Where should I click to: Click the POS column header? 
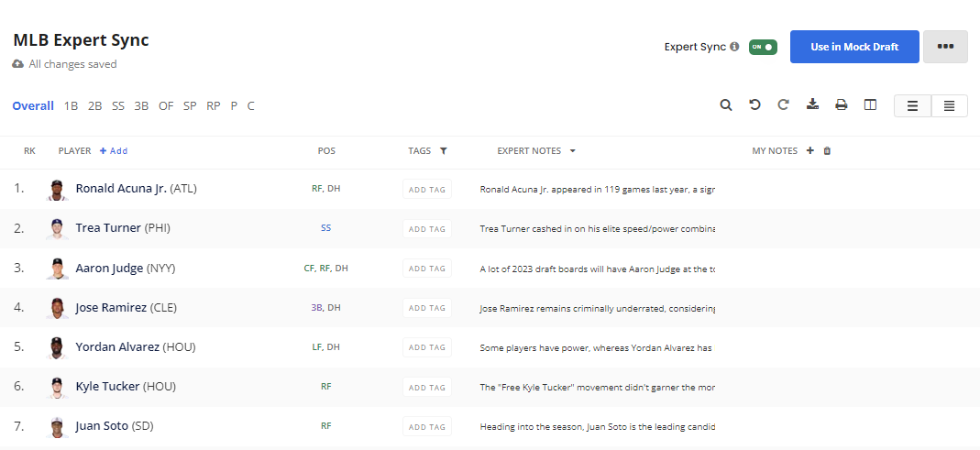[x=326, y=150]
